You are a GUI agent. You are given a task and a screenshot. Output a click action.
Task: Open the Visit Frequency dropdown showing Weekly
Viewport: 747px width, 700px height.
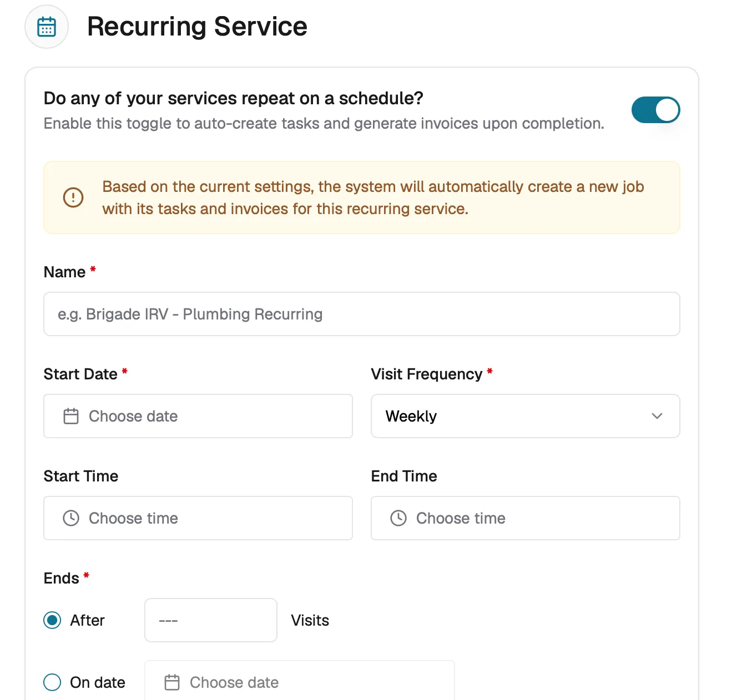pos(526,416)
